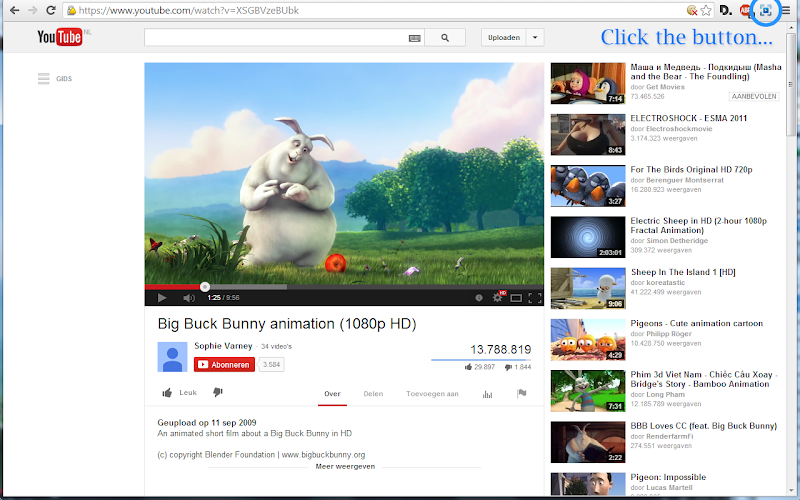Open the www.bigbuckbunny.org link
The height and width of the screenshot is (500, 800).
coord(323,455)
